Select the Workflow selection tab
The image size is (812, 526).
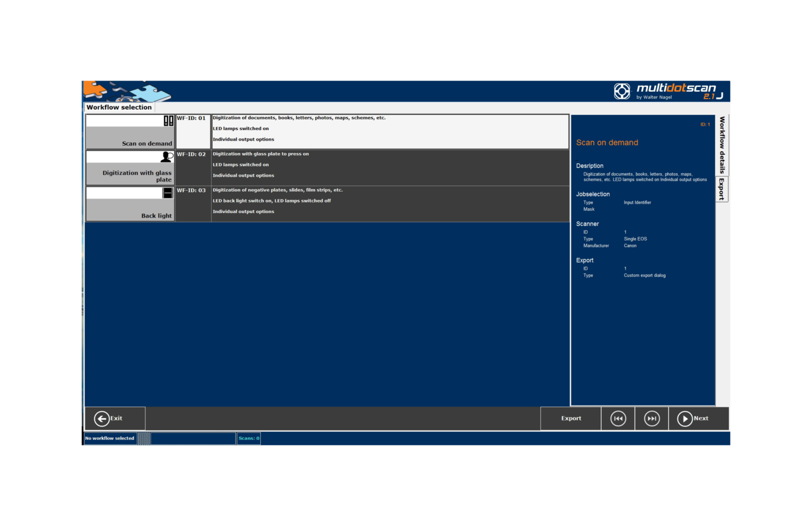click(119, 107)
